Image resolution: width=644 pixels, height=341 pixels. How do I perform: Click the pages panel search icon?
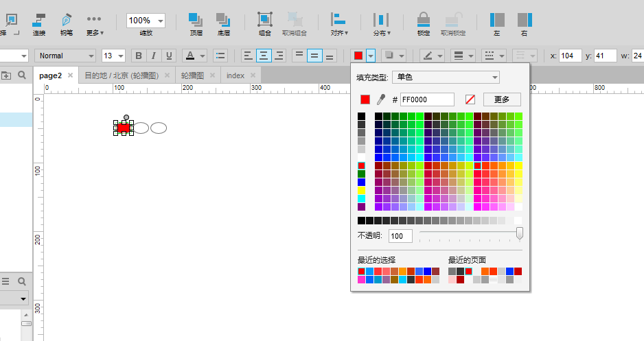(x=22, y=75)
